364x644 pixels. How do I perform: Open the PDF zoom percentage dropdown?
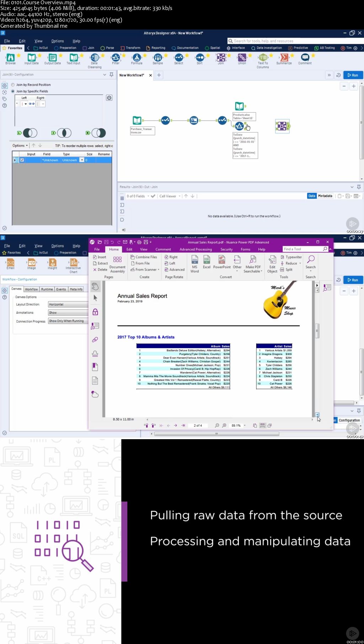coord(245,425)
